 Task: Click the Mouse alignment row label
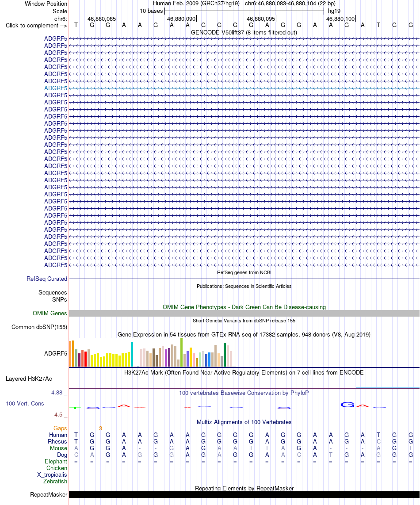[59, 448]
